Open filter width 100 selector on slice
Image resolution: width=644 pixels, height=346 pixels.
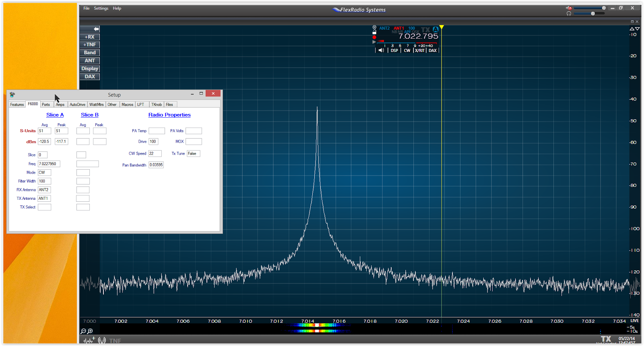(411, 28)
